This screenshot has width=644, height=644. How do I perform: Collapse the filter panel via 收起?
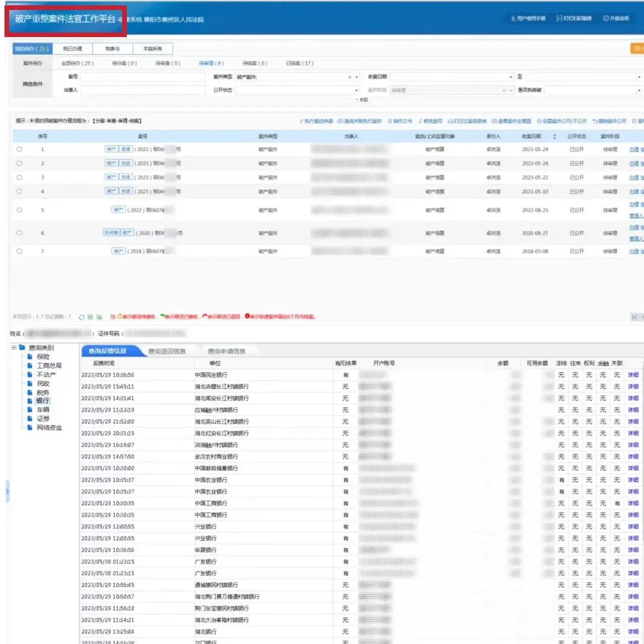click(x=362, y=100)
